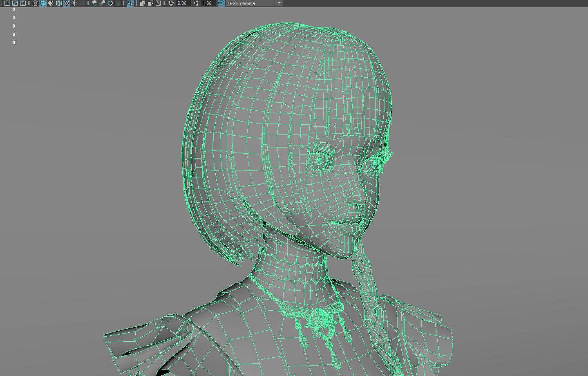Click the exposure value field showing 0.00
The image size is (588, 376).
(x=183, y=3)
